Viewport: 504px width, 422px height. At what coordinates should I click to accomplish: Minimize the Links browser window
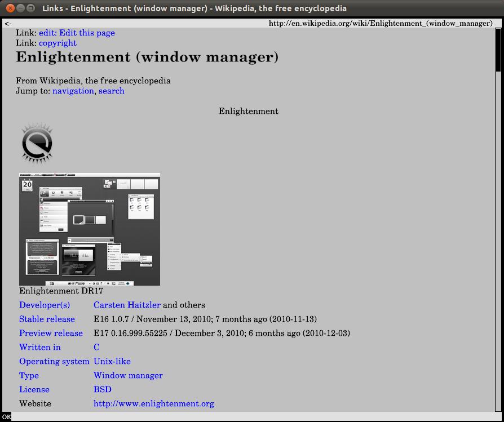[20, 8]
